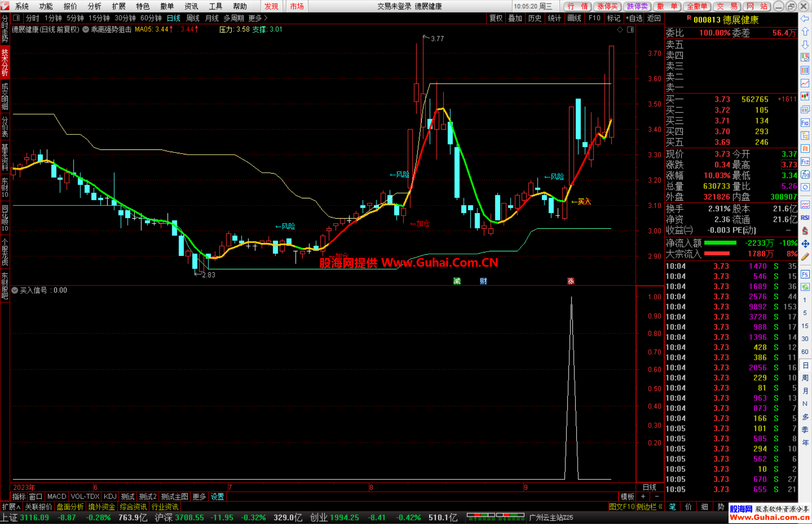The height and width of the screenshot is (524, 812).
Task: Click the back arrow icon in right sidebar
Action: 805,18
